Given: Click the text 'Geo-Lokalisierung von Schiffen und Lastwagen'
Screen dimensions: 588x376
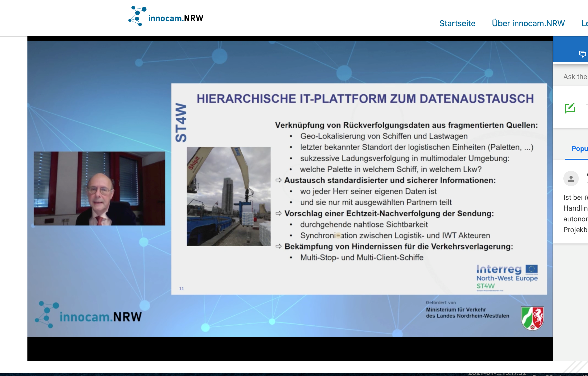Looking at the screenshot, I should tap(384, 136).
